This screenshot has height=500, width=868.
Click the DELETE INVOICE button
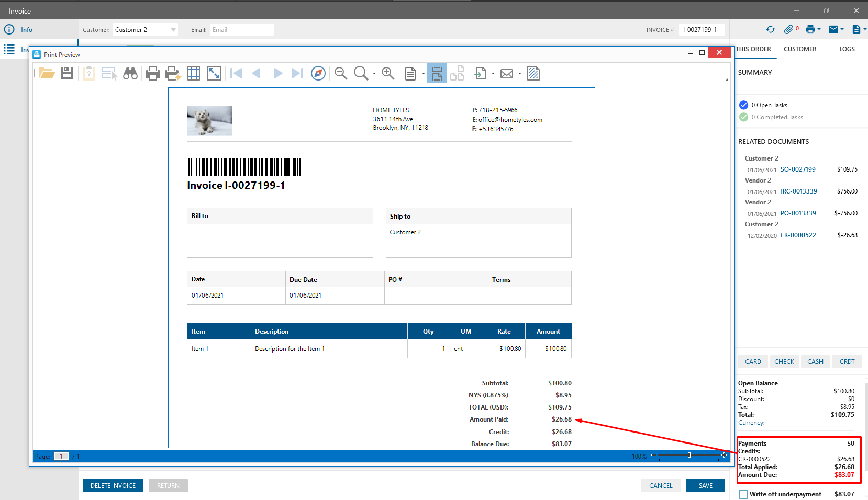tap(113, 486)
